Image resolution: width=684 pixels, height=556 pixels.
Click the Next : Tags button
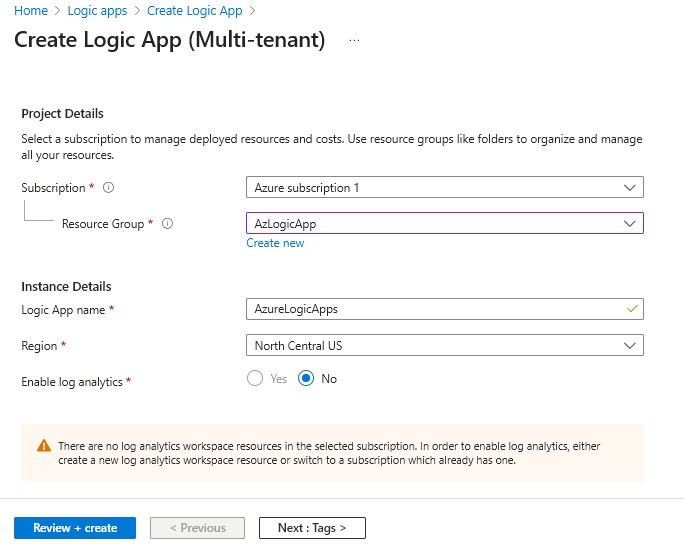click(312, 528)
